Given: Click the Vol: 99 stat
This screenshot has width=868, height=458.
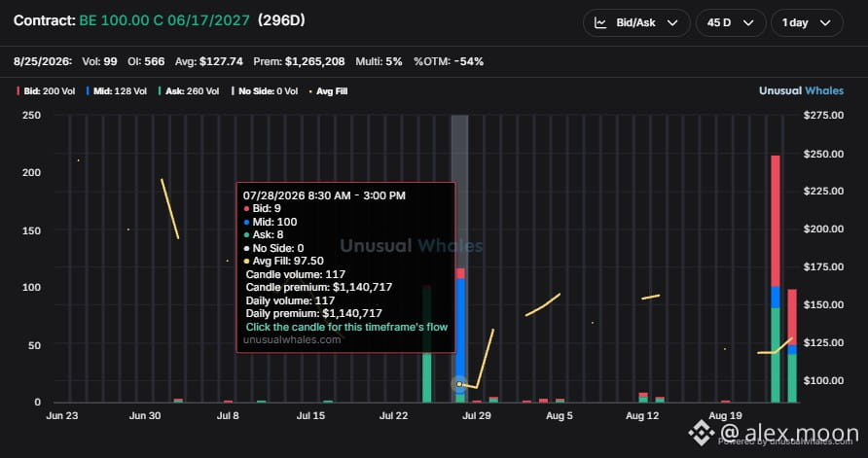Looking at the screenshot, I should [99, 61].
